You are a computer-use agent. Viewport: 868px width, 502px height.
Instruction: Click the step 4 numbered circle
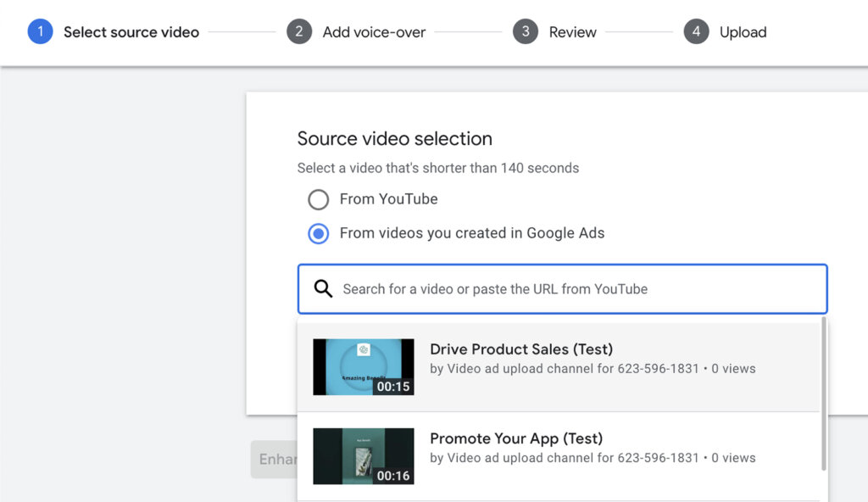[x=696, y=31]
